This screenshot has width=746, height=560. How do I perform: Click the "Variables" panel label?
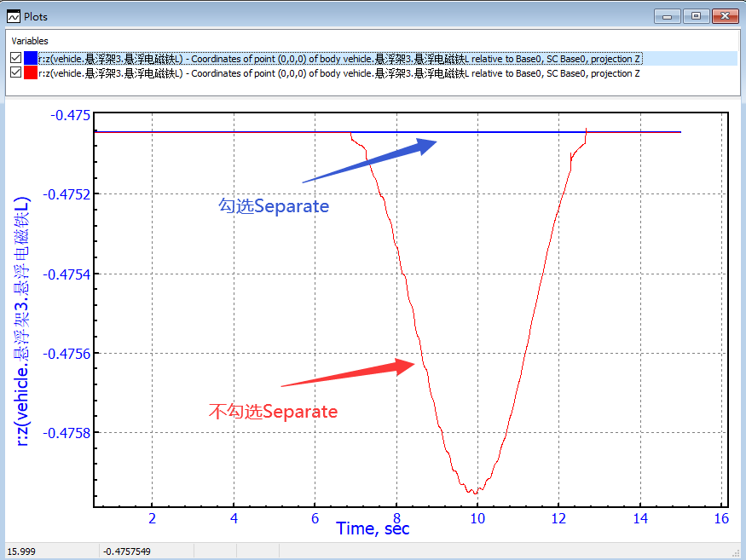30,41
